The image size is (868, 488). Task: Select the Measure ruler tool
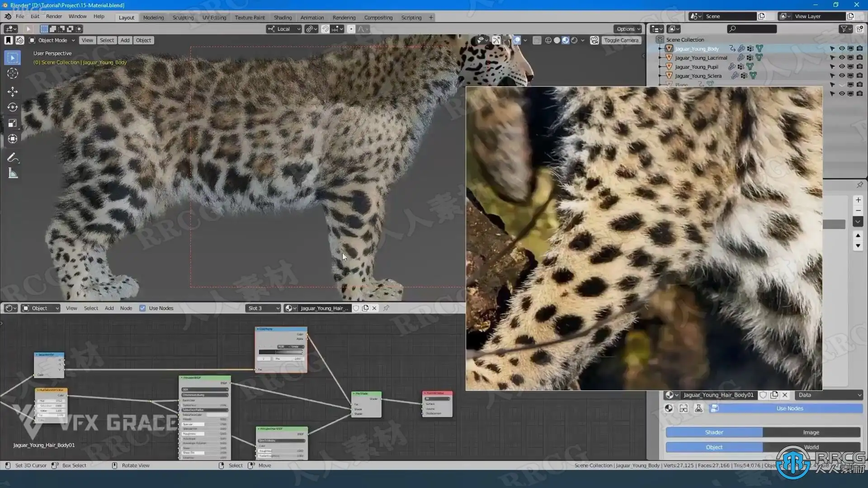pos(13,174)
